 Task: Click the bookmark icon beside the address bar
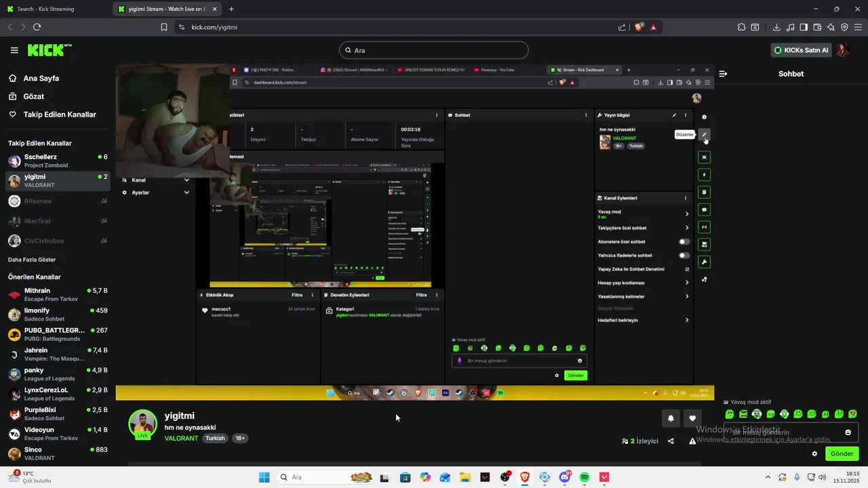[163, 27]
